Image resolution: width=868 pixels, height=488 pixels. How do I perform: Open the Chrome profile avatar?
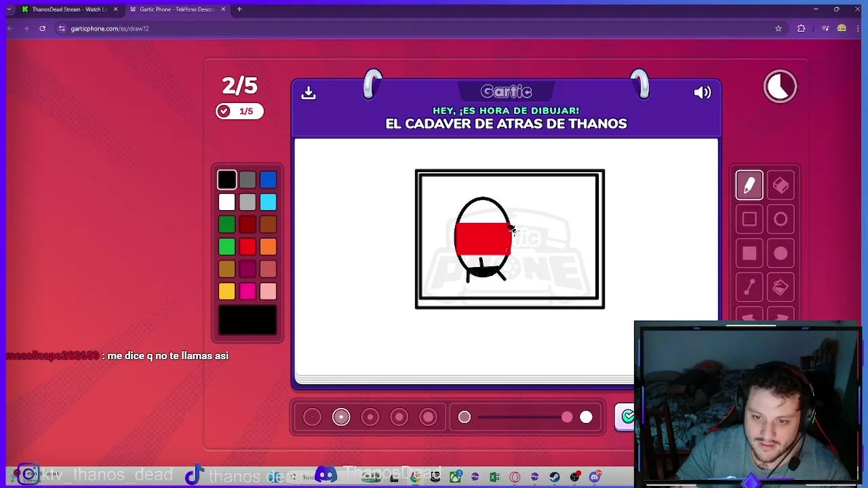[842, 28]
